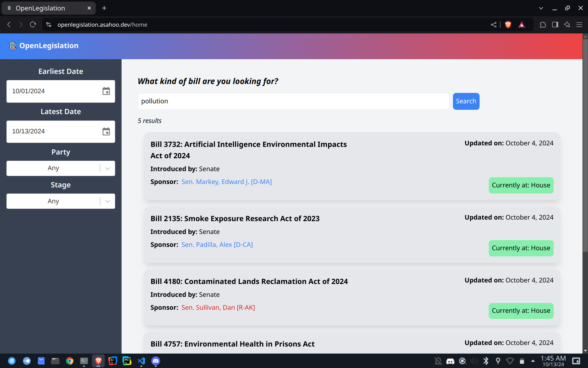Open the tab search dropdown arrow
Viewport: 588px width, 368px height.
tap(541, 8)
